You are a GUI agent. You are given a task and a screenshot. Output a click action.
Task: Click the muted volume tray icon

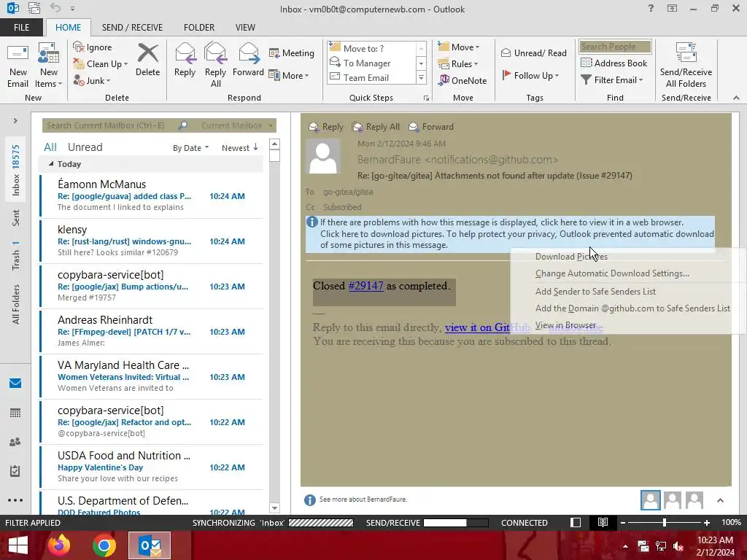pyautogui.click(x=678, y=546)
